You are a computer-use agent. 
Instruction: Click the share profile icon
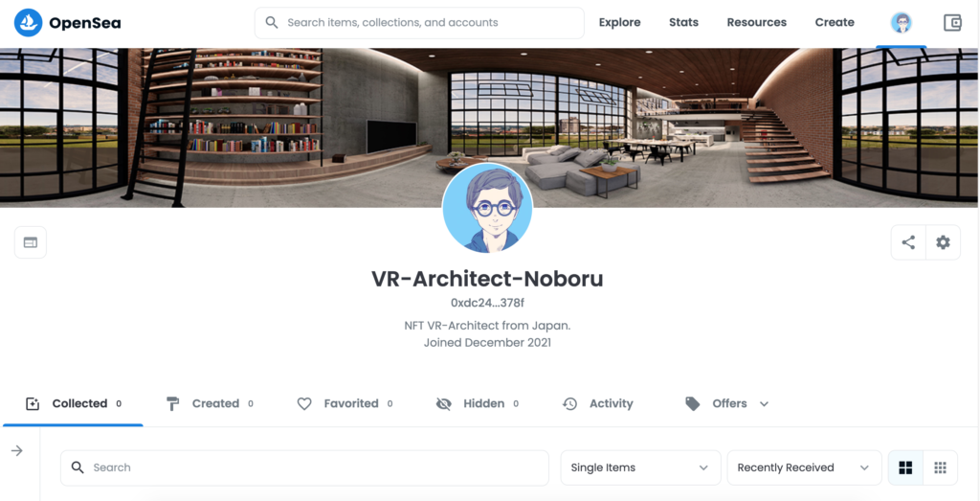click(x=908, y=242)
